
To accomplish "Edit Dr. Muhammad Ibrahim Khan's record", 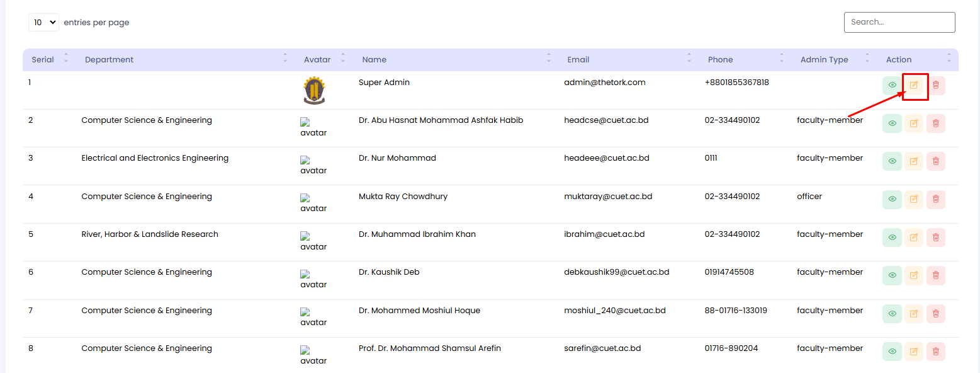I will tap(914, 238).
